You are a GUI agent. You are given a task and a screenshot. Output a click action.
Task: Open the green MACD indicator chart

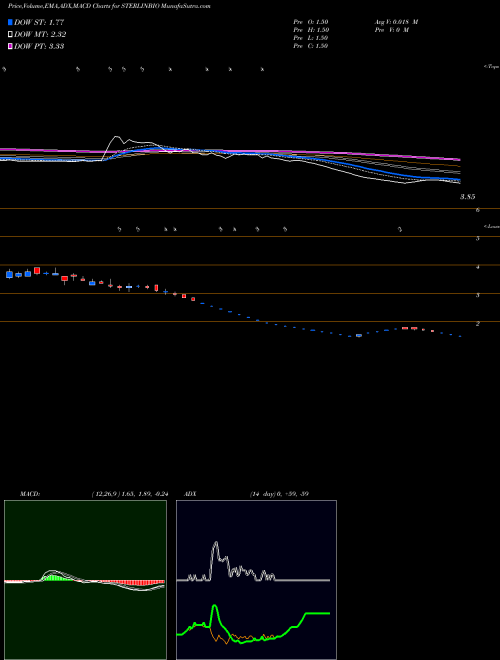(x=85, y=580)
